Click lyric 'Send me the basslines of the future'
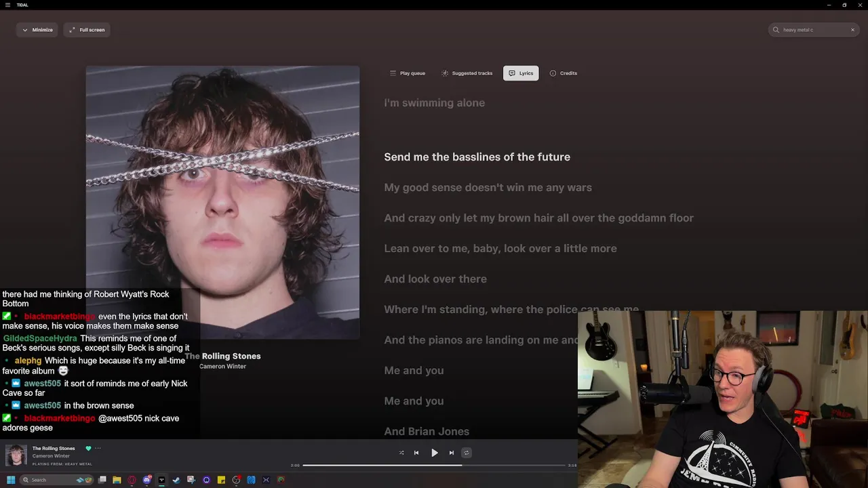The width and height of the screenshot is (868, 488). click(477, 157)
